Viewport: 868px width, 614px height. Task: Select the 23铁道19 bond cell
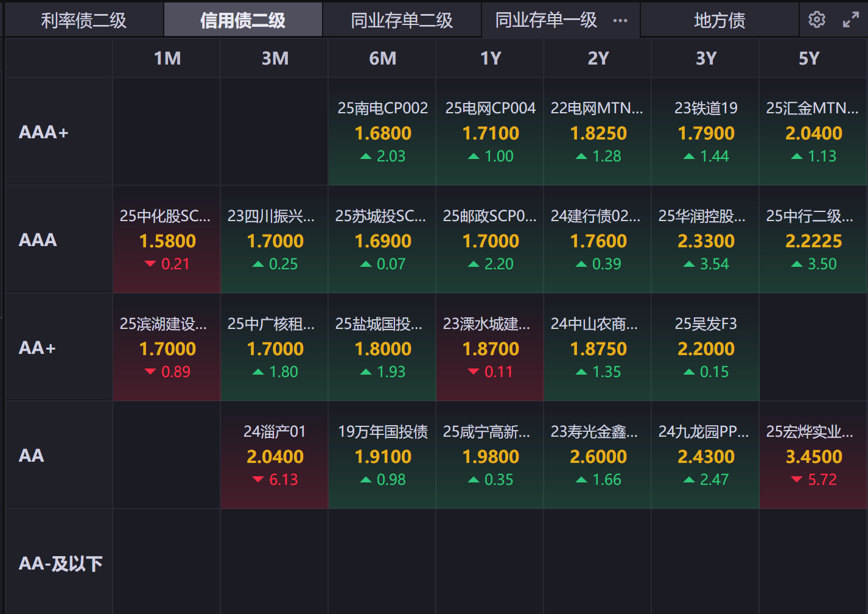705,132
